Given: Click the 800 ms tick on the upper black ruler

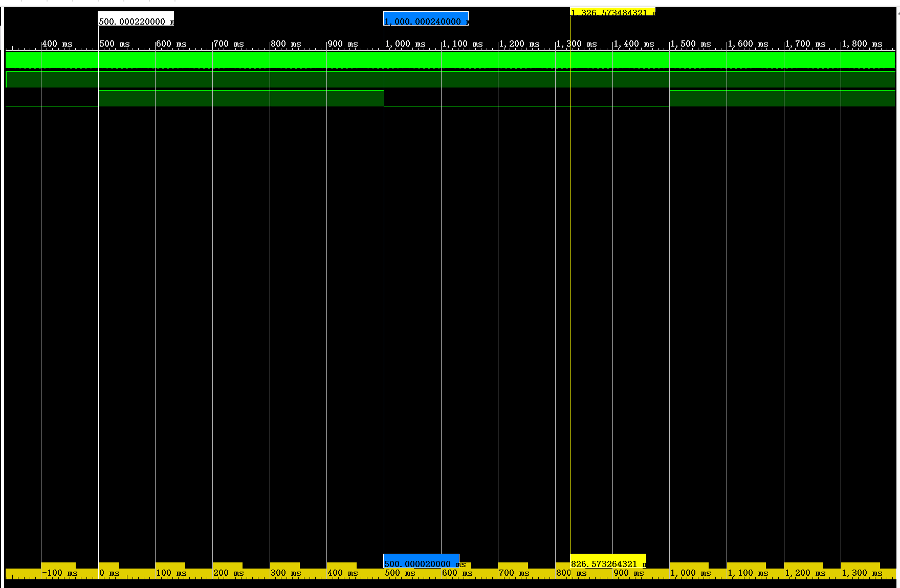Looking at the screenshot, I should [286, 44].
